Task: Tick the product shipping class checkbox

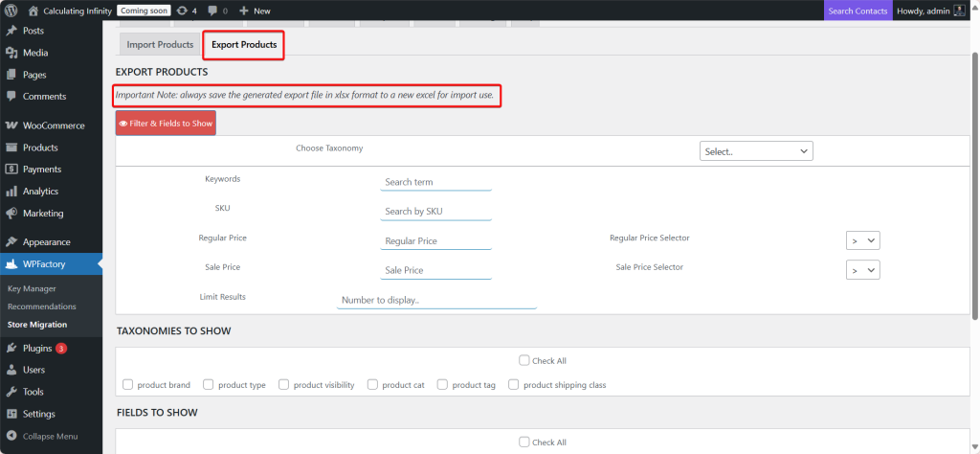Action: pos(514,385)
